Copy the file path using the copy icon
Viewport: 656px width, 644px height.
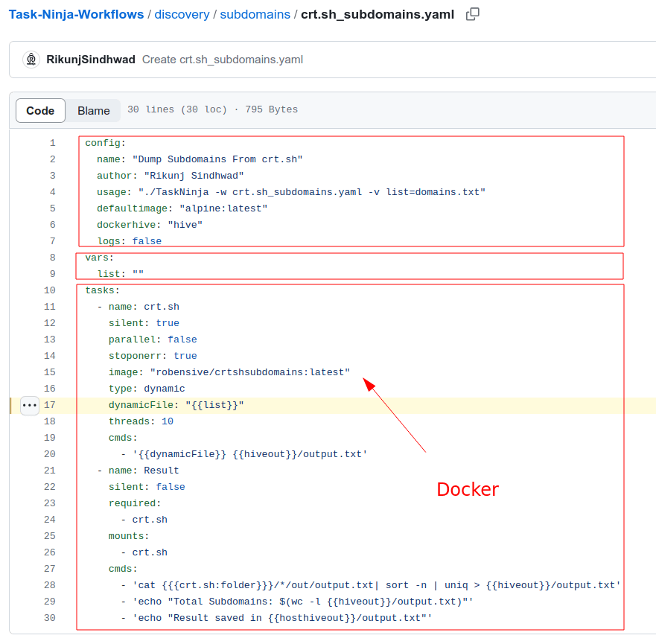472,14
